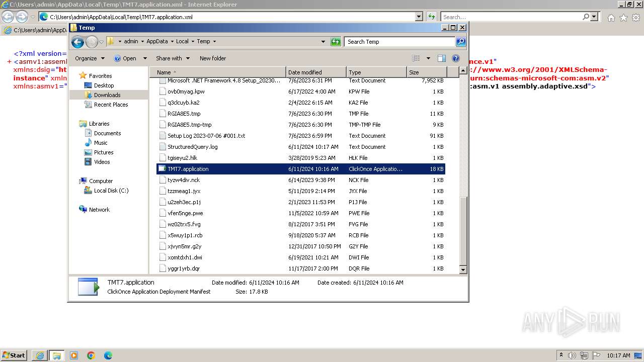
Task: Select Downloads in navigation pane
Action: (x=107, y=95)
